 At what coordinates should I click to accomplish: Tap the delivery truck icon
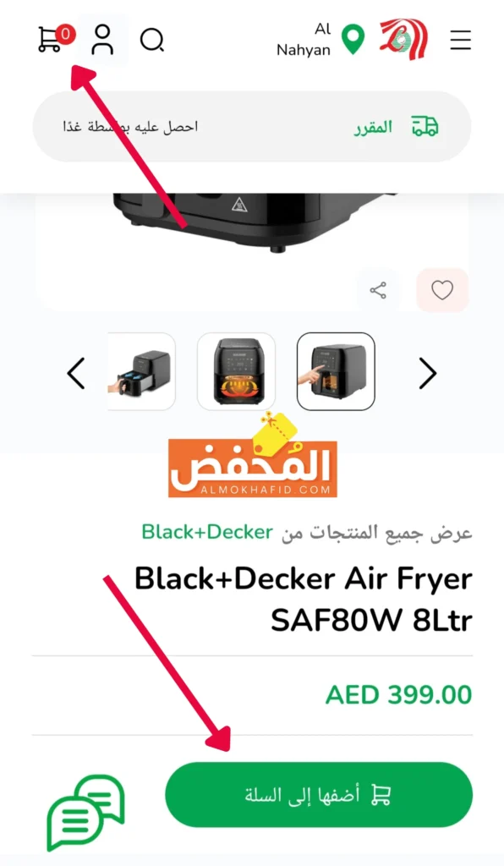[x=425, y=127]
